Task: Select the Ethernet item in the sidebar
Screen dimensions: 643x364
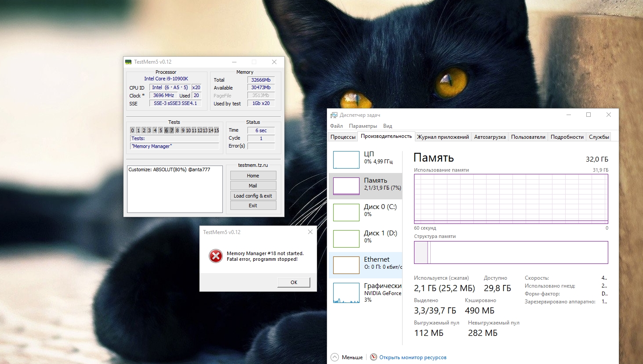Action: tap(366, 265)
